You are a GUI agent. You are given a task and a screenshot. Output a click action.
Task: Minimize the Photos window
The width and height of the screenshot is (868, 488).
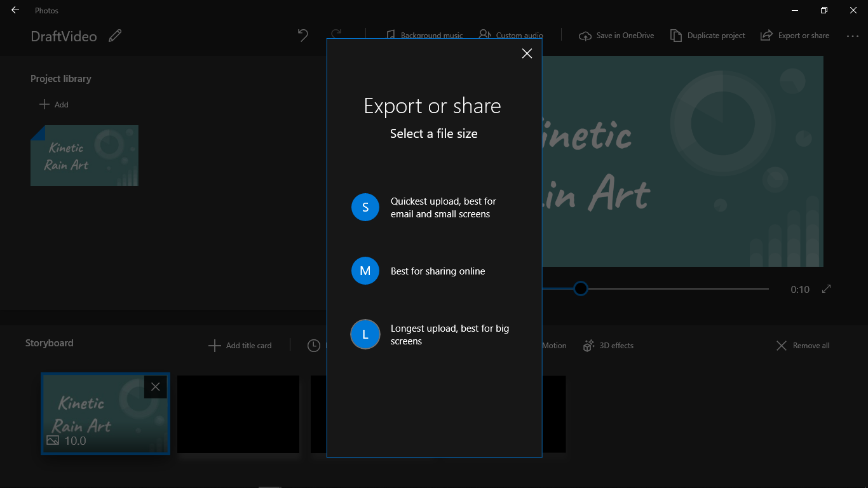[795, 10]
